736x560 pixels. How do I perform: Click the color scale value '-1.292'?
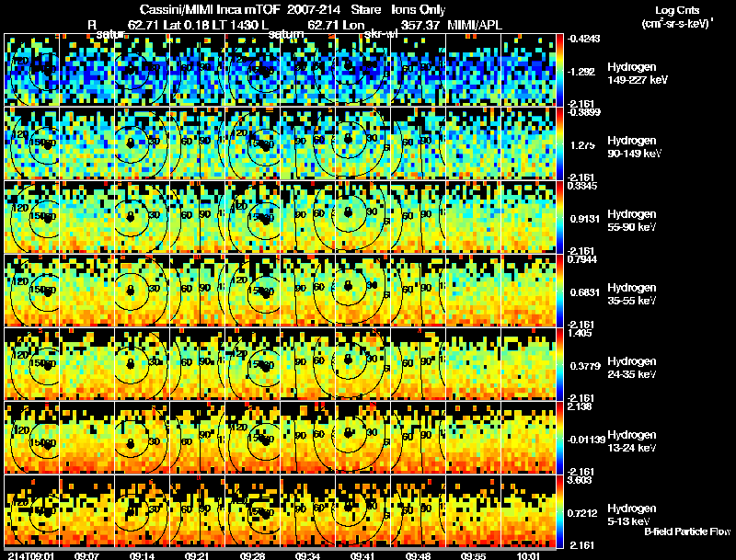tap(581, 72)
